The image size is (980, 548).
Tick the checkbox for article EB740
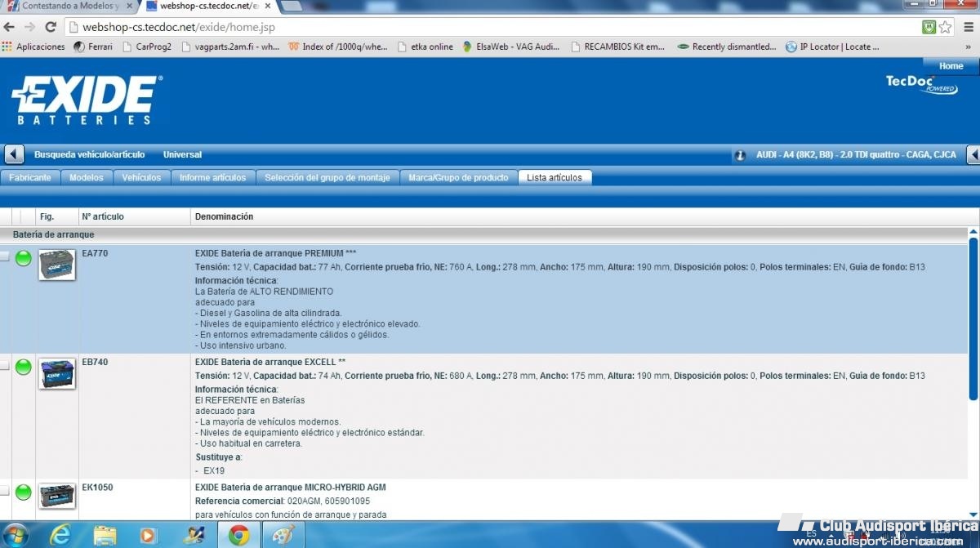pos(5,366)
